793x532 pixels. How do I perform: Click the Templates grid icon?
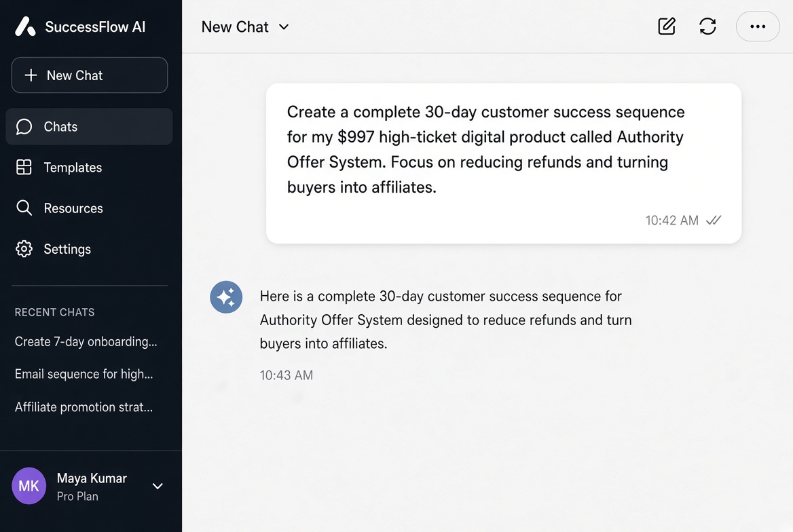(x=24, y=168)
